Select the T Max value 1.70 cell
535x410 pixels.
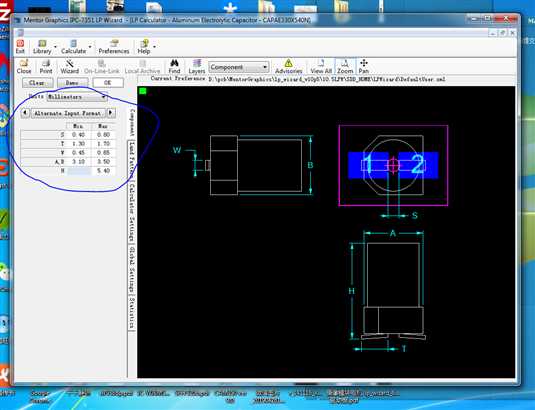pos(103,144)
